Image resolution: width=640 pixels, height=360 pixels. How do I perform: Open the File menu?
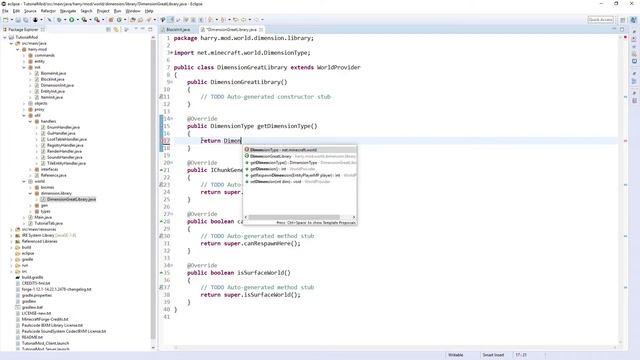tap(5, 11)
